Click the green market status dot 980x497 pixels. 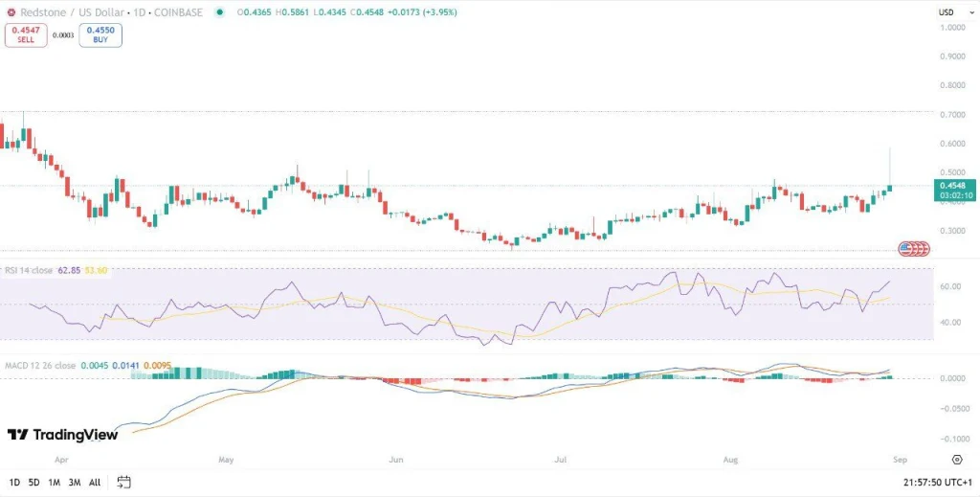(219, 11)
